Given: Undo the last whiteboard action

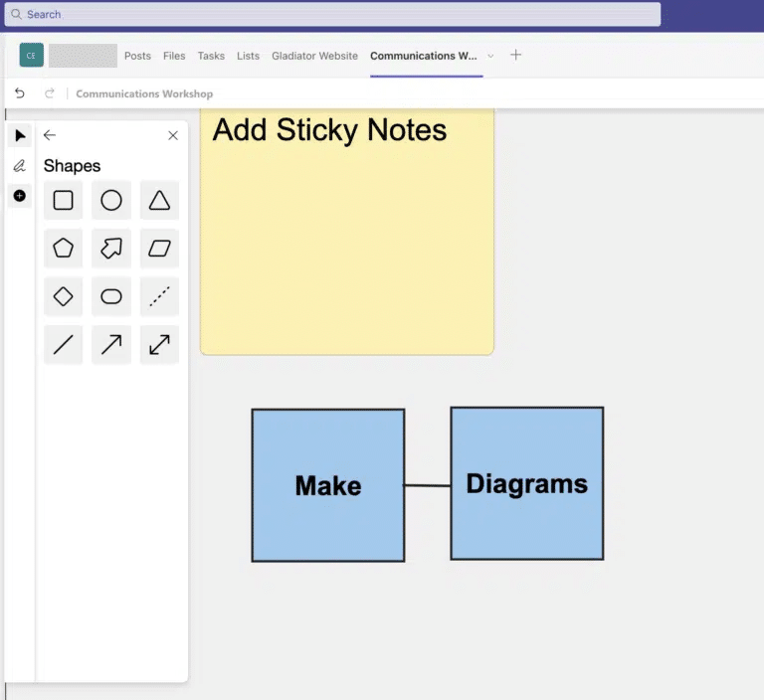Looking at the screenshot, I should [20, 93].
